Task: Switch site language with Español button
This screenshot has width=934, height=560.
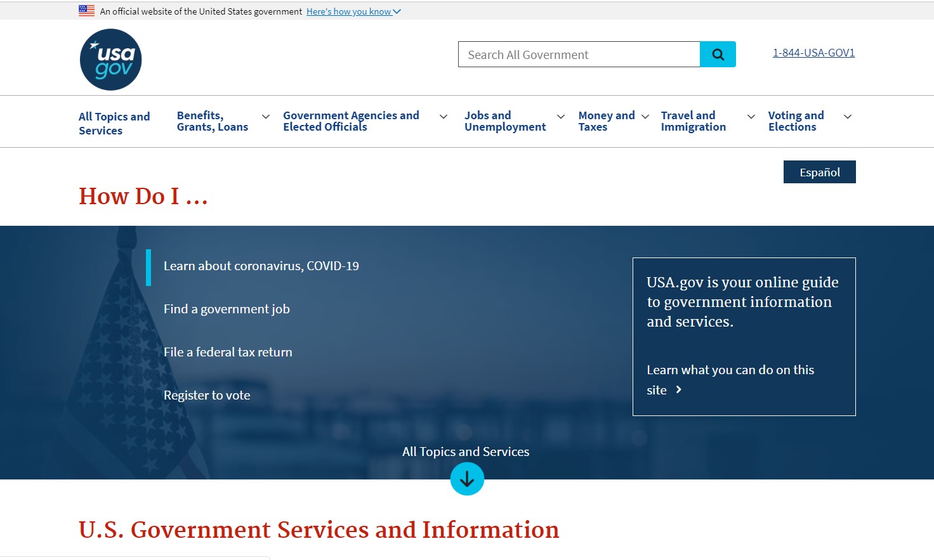Action: [819, 172]
